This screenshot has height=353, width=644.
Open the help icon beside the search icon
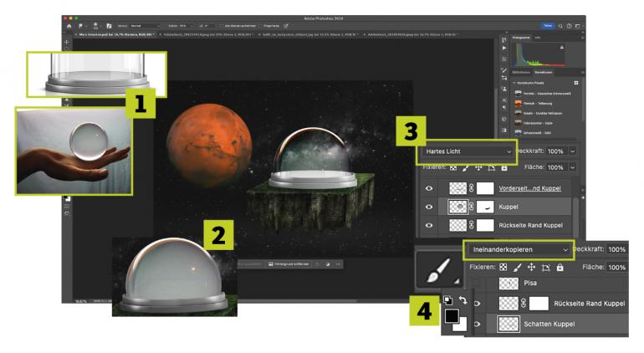click(x=570, y=26)
